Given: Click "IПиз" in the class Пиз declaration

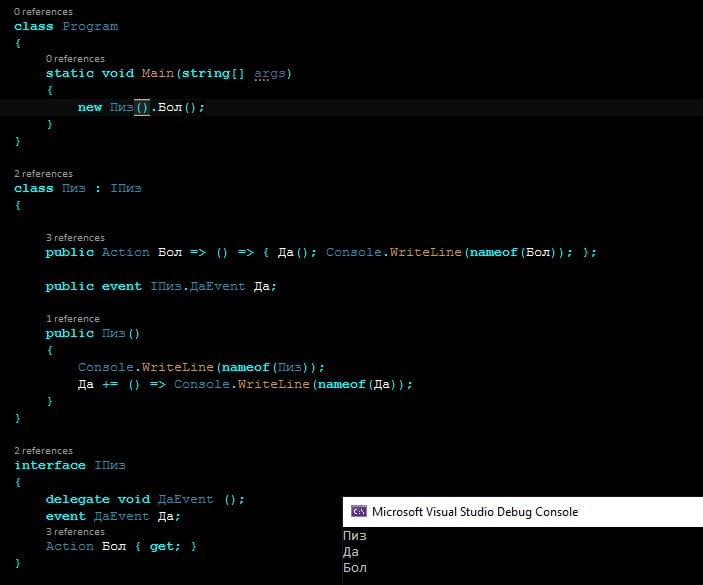Looking at the screenshot, I should [126, 188].
